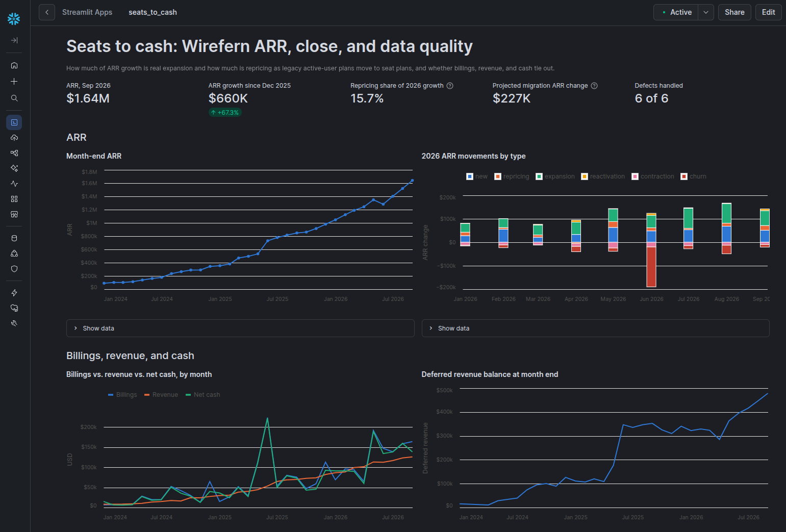Screen dimensions: 786x532
Task: Click the cloud upload Ingestion icon
Action: tap(14, 138)
